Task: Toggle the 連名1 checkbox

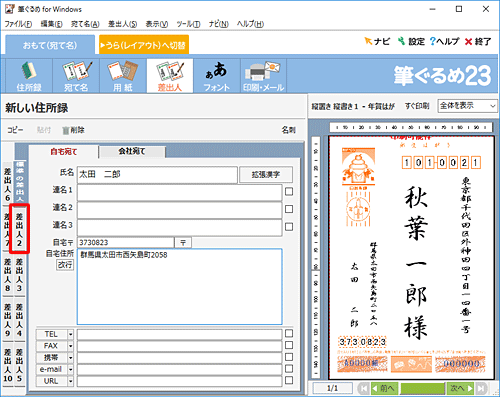Action: 289,192
